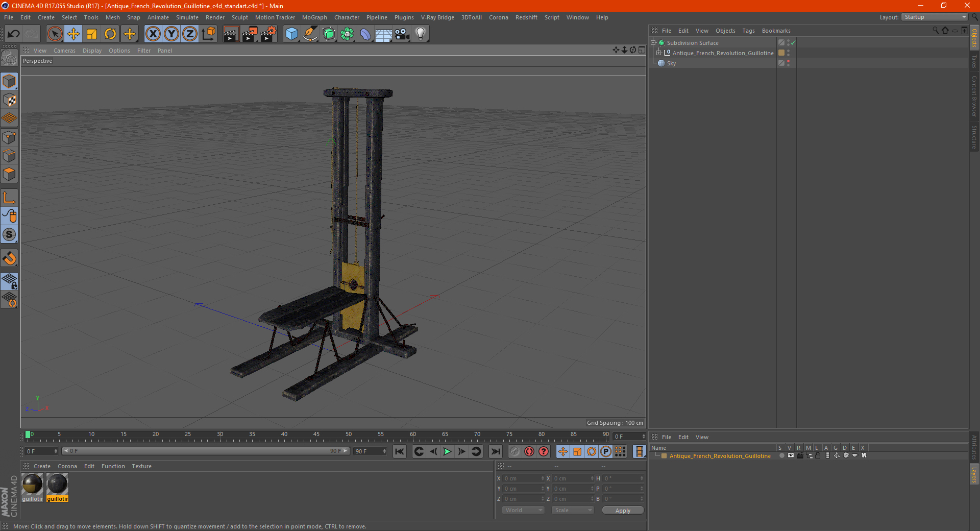Open the Layers side tab

click(x=974, y=474)
